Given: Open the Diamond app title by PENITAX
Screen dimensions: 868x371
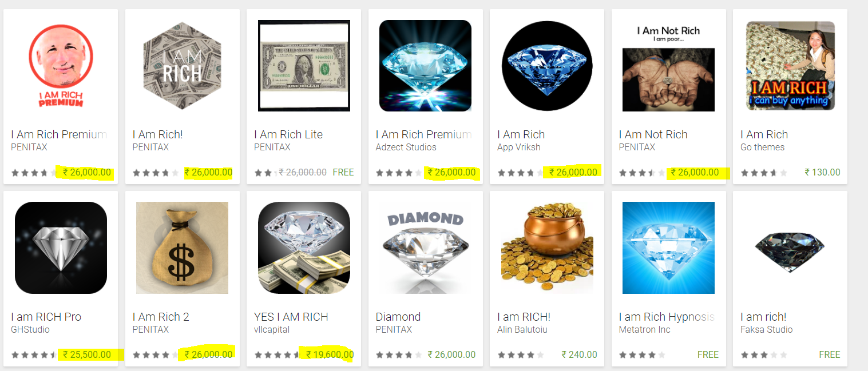Looking at the screenshot, I should tap(398, 317).
